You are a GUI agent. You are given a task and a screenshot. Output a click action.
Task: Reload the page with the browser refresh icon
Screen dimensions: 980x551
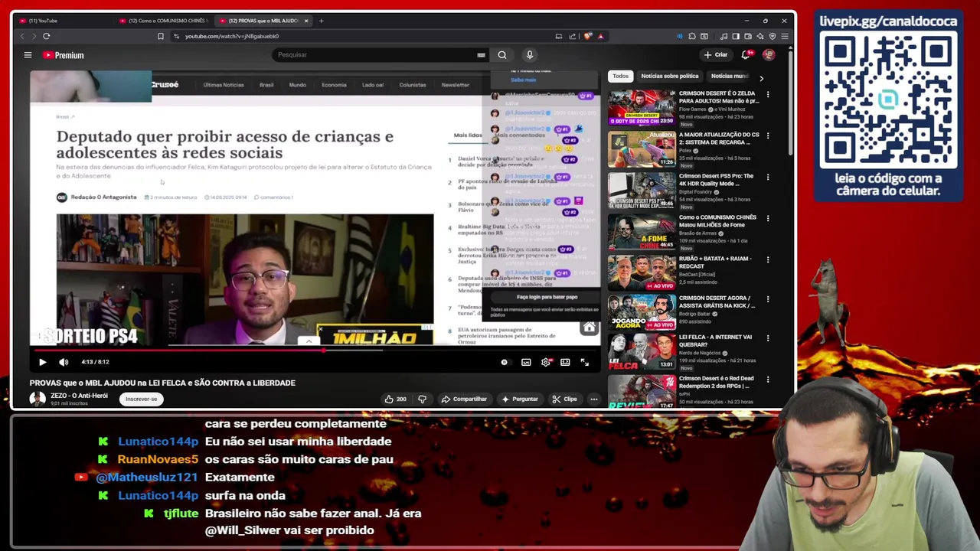47,36
